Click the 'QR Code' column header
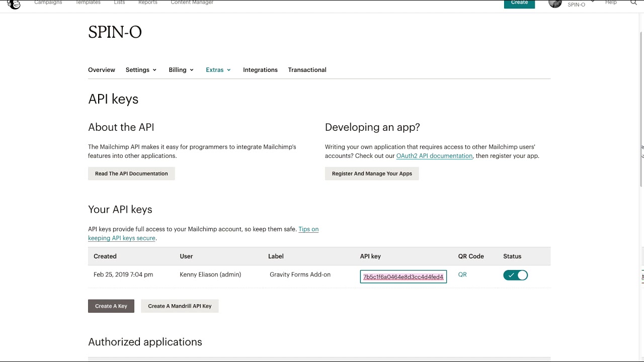Image resolution: width=644 pixels, height=362 pixels. (471, 256)
